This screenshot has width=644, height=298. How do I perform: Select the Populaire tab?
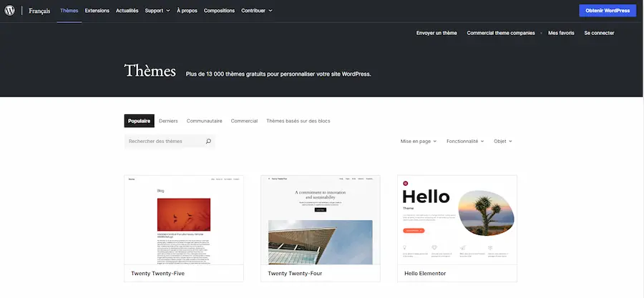[x=140, y=121]
